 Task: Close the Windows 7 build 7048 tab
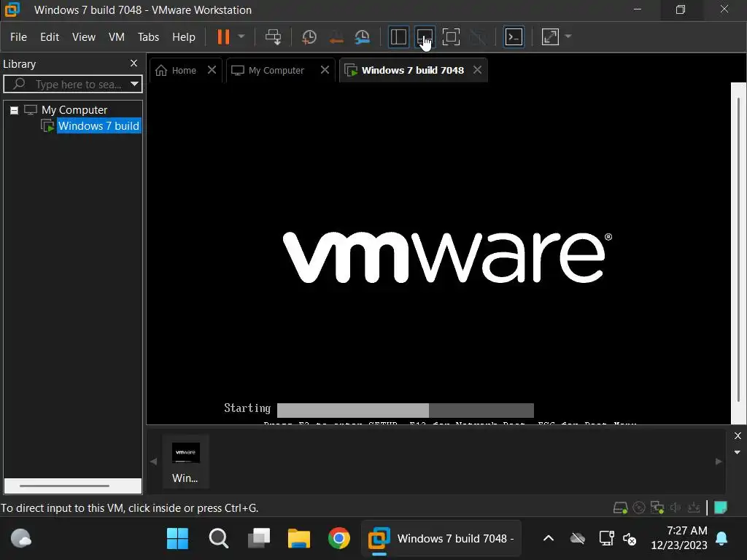click(477, 70)
